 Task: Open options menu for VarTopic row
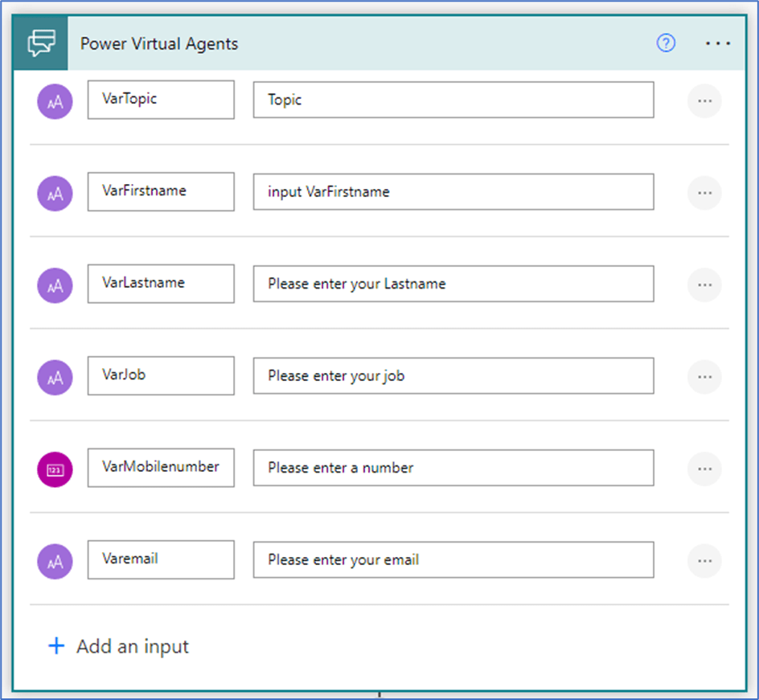(x=704, y=101)
